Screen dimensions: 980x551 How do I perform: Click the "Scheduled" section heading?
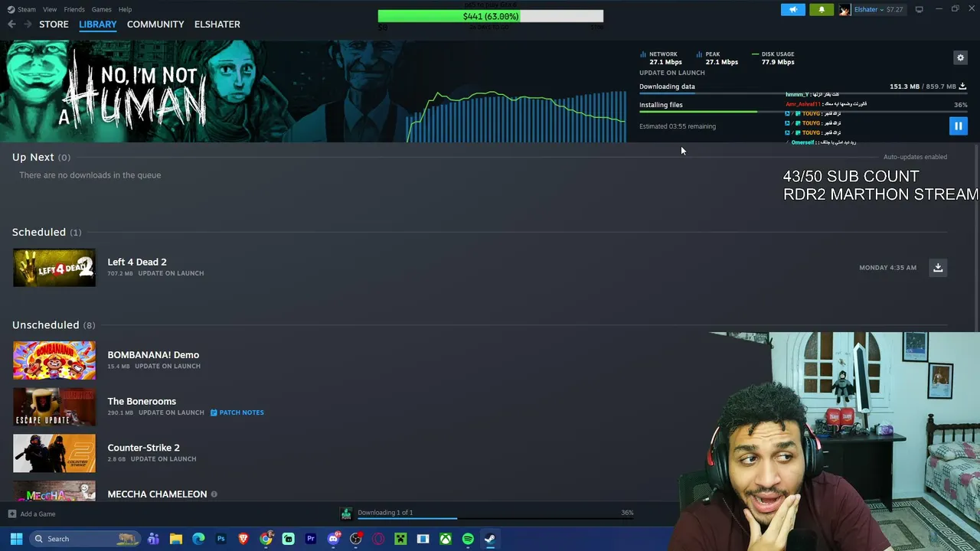coord(39,232)
